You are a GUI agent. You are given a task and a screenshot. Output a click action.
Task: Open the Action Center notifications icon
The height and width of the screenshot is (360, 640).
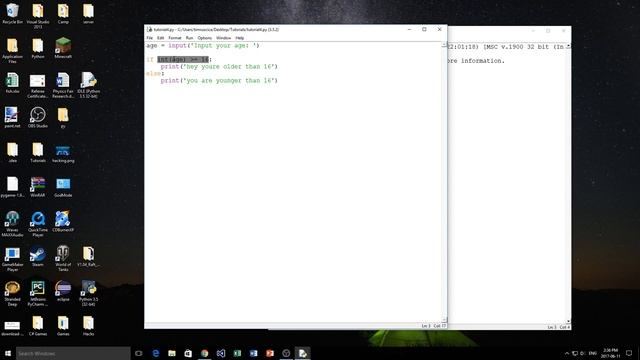(x=629, y=353)
